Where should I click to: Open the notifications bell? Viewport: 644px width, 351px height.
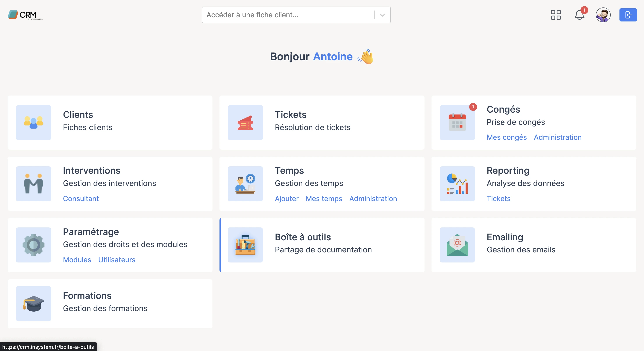(579, 15)
